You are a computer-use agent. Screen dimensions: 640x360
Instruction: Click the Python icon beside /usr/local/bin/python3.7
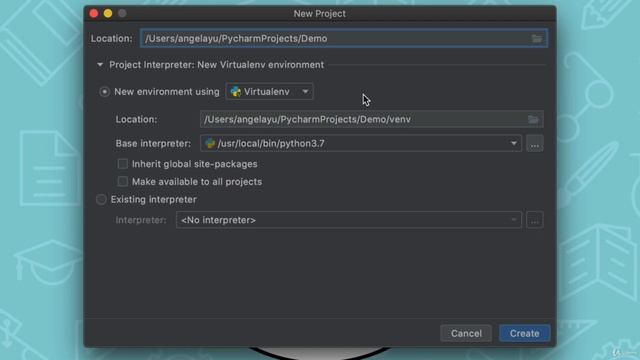(x=210, y=143)
